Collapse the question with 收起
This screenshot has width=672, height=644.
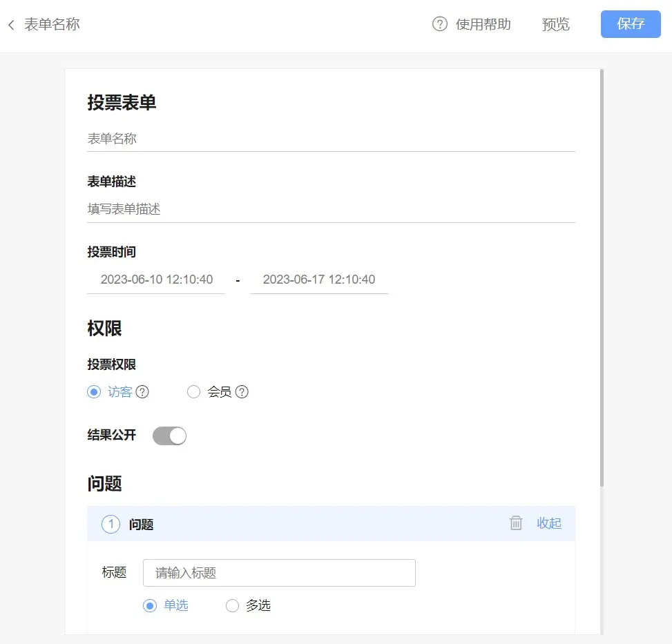[x=549, y=523]
